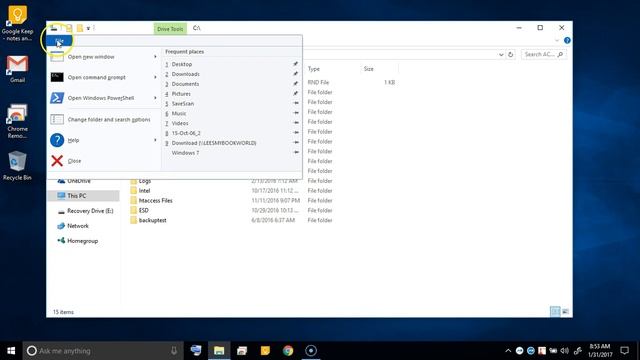
Task: Pin SaveScan using its pin icon
Action: point(296,103)
